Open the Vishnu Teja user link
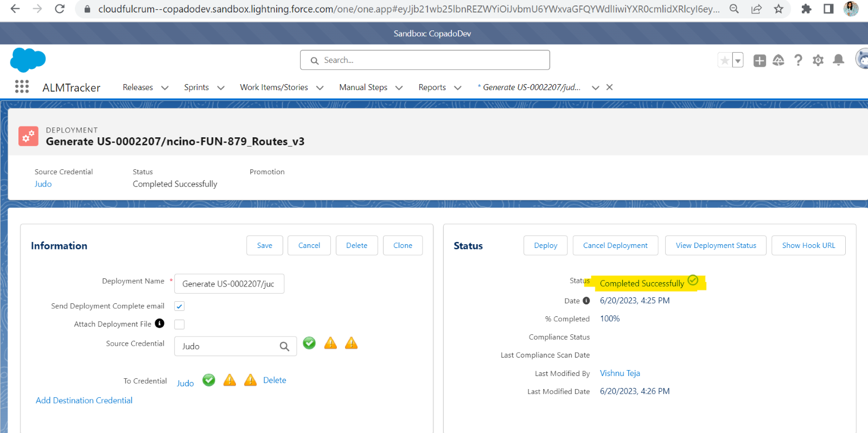The height and width of the screenshot is (433, 868). coord(620,373)
